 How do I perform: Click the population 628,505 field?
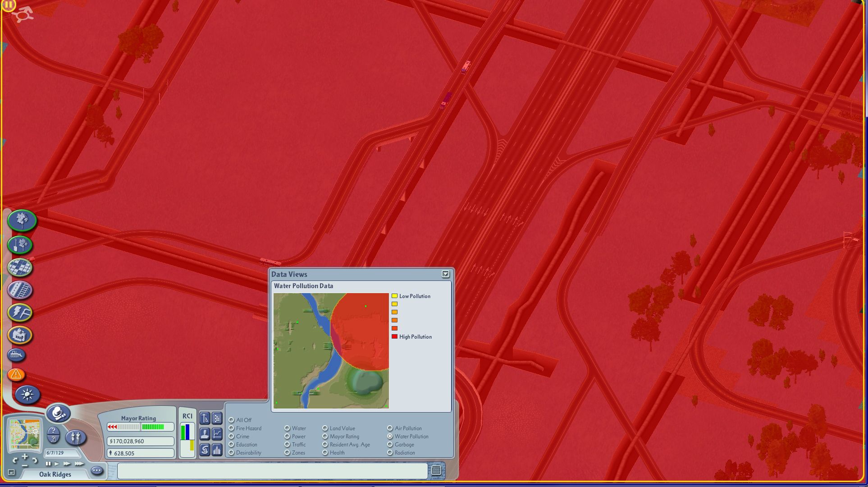pyautogui.click(x=140, y=453)
